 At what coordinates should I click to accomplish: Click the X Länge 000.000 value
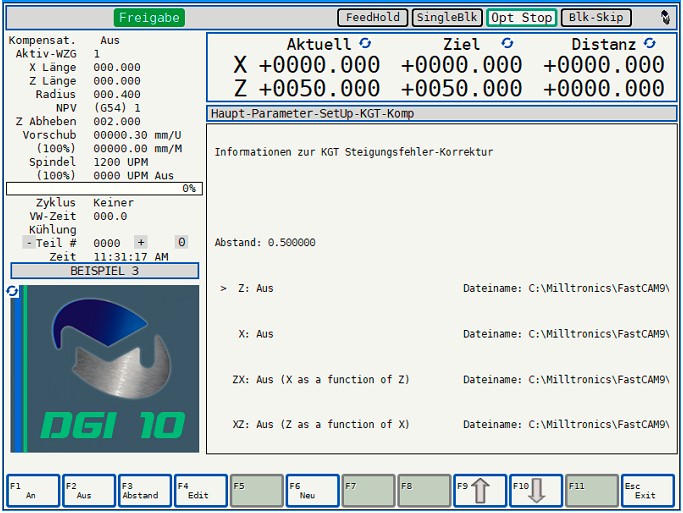pos(117,68)
